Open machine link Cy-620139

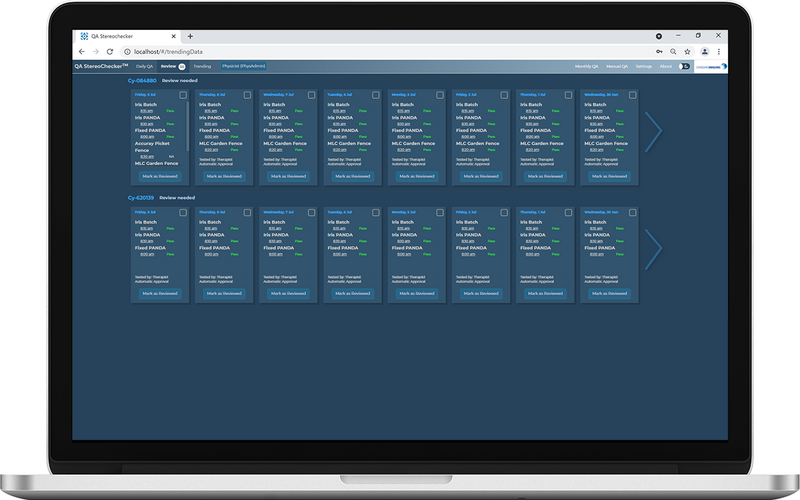click(x=140, y=198)
